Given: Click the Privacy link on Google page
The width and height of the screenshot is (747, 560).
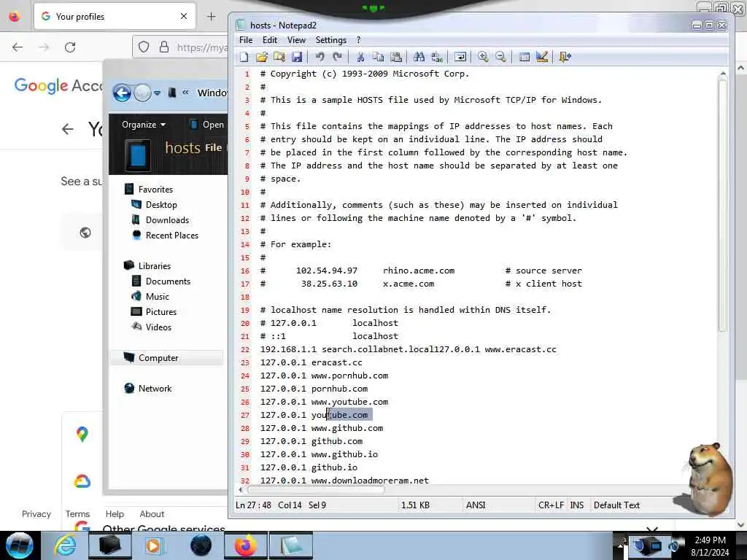Looking at the screenshot, I should (36, 514).
